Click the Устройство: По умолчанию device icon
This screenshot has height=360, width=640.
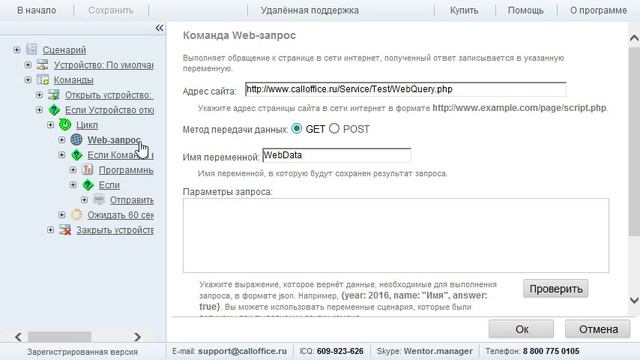(x=42, y=65)
